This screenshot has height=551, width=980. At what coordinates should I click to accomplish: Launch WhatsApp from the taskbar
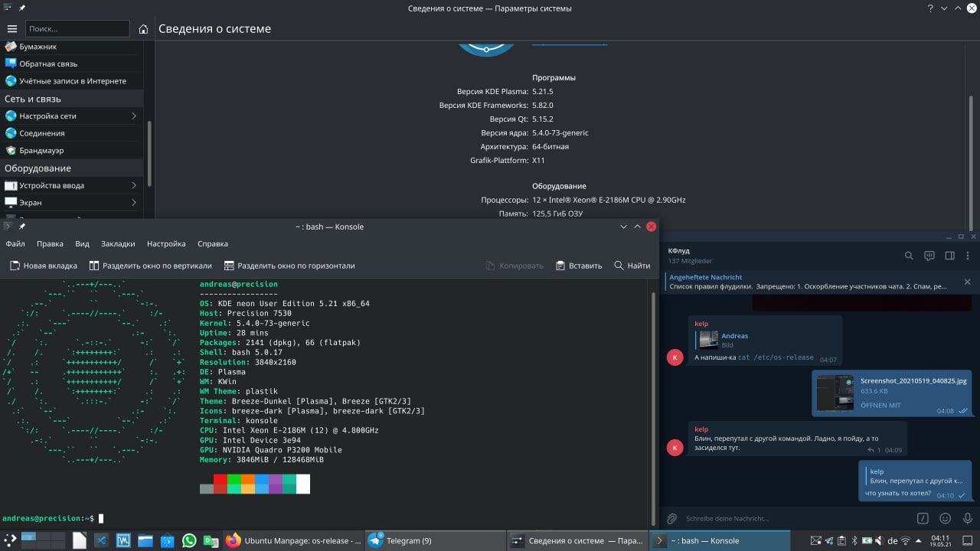pos(189,540)
